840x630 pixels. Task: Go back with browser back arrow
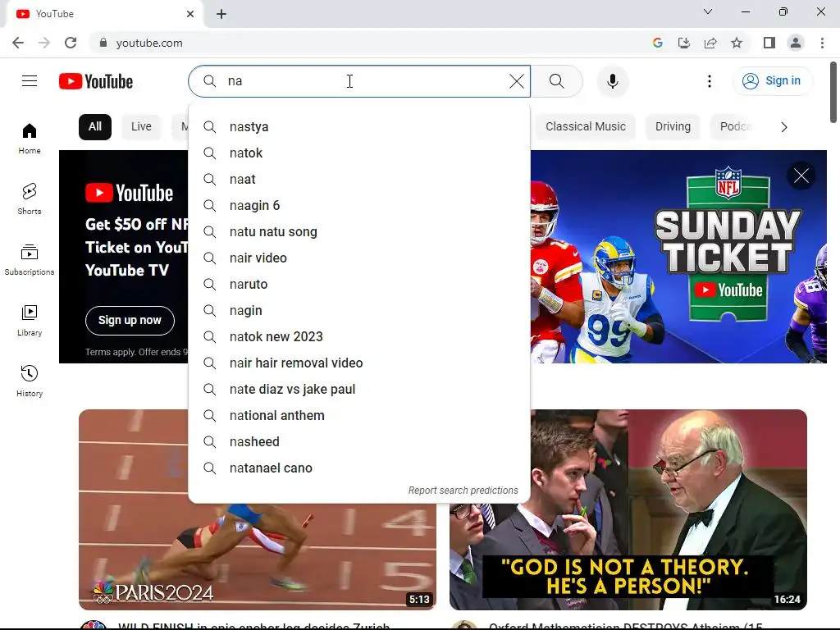pyautogui.click(x=18, y=43)
